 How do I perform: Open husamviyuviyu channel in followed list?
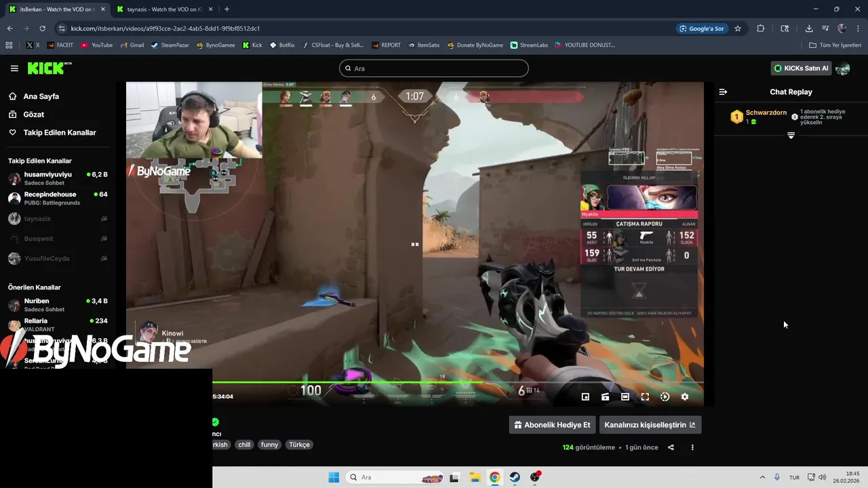coord(58,178)
